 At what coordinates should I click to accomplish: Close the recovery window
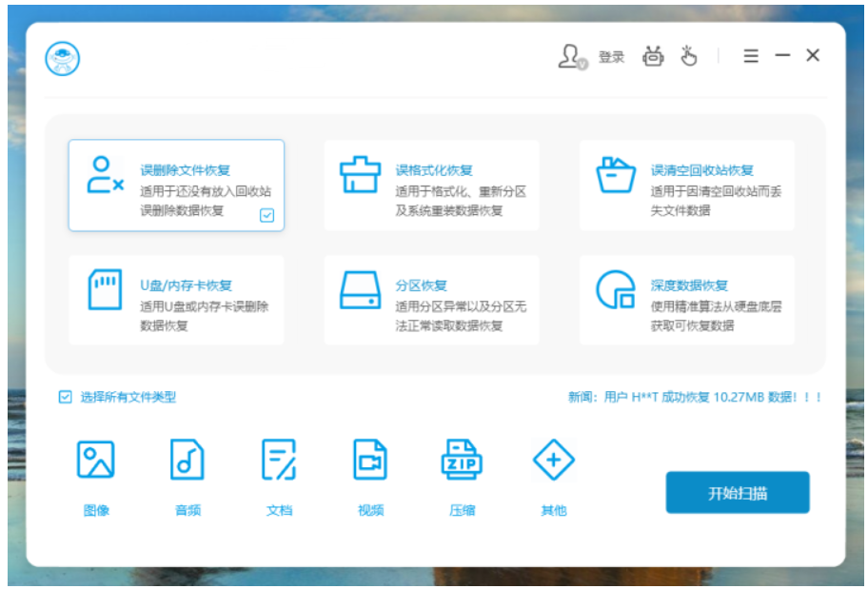pyautogui.click(x=813, y=55)
